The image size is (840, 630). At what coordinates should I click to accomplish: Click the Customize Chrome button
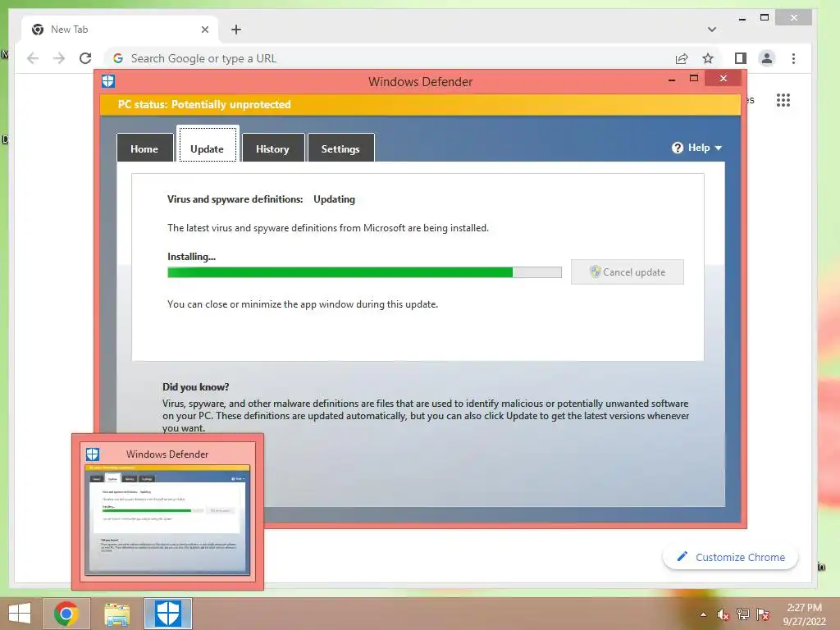click(730, 557)
